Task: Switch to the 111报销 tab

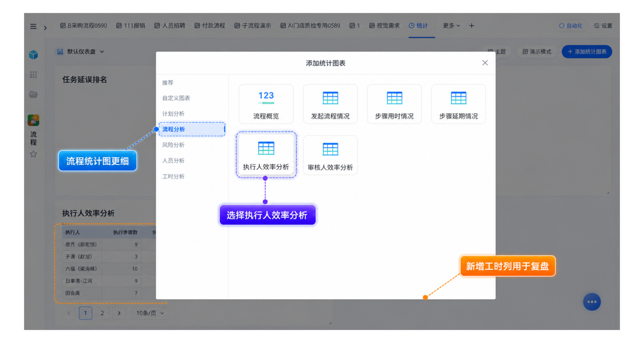Action: pos(131,26)
